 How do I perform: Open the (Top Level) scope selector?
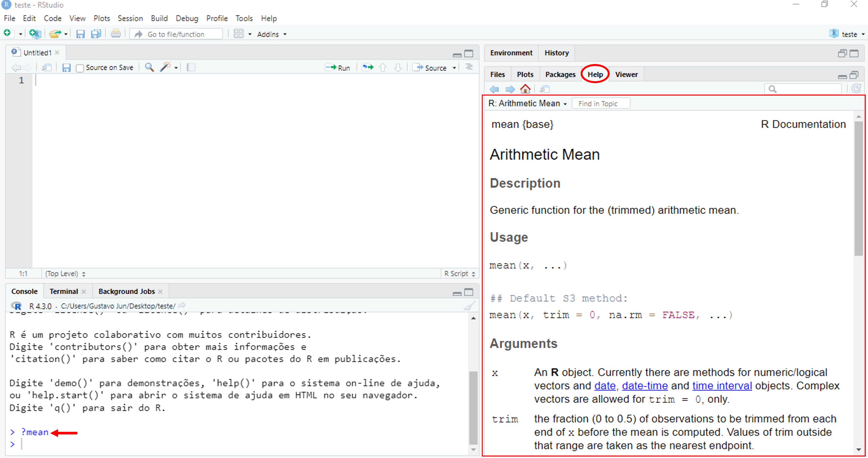click(65, 274)
